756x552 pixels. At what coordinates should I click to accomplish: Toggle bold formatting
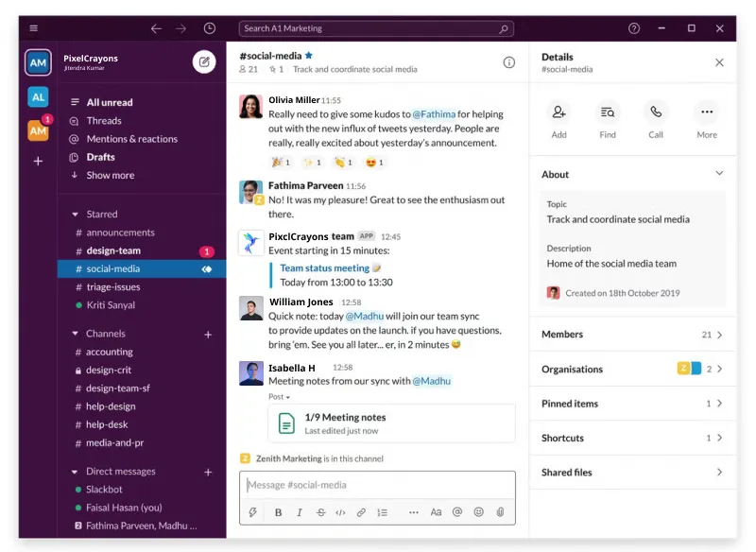pyautogui.click(x=278, y=512)
